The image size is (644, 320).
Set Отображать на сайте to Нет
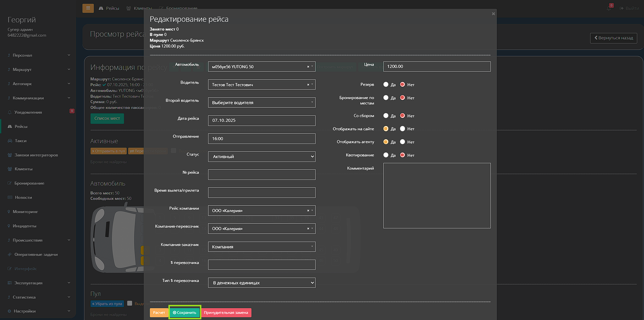point(402,129)
